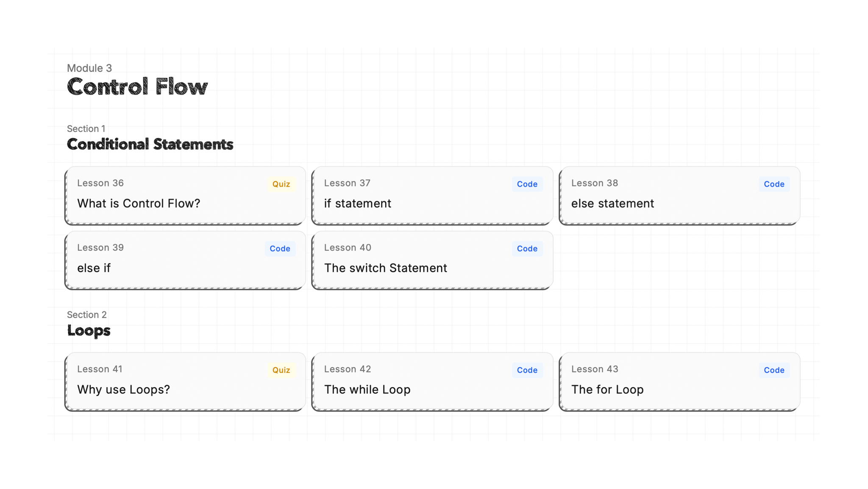Click the 'Module 3' label
The width and height of the screenshot is (868, 489).
click(89, 68)
